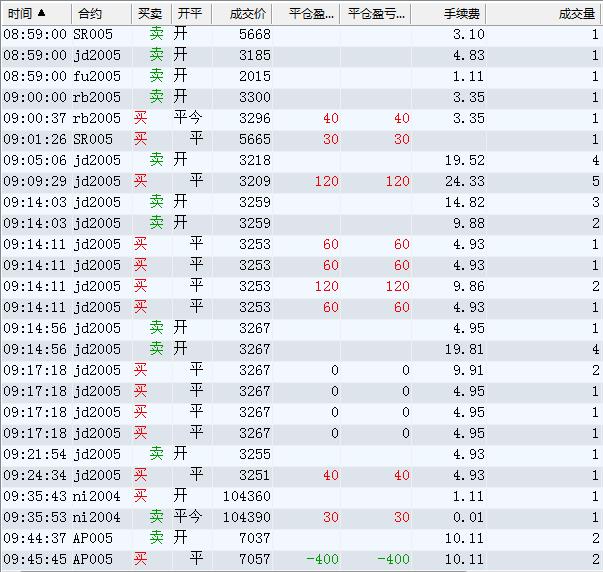Select the 09:00:00 rb2005 row
603x572 pixels.
click(302, 97)
